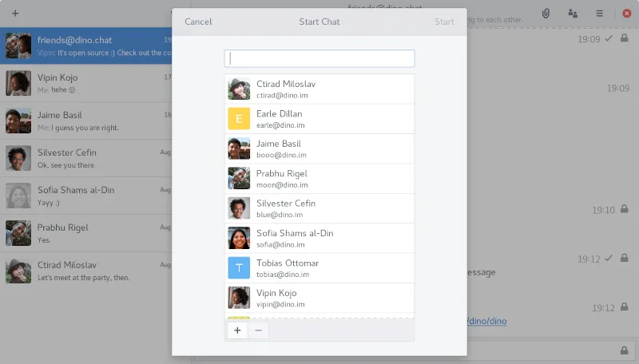Select Jaime Basil in contact list

coord(319,149)
